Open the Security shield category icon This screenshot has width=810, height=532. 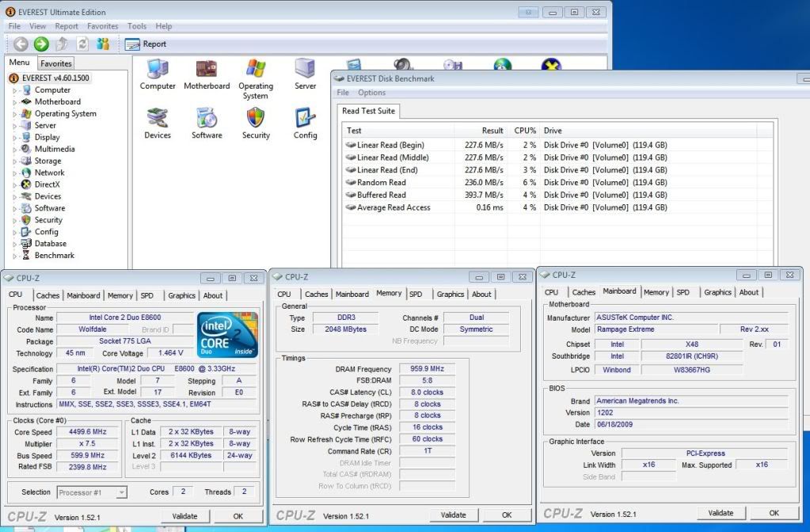click(256, 123)
